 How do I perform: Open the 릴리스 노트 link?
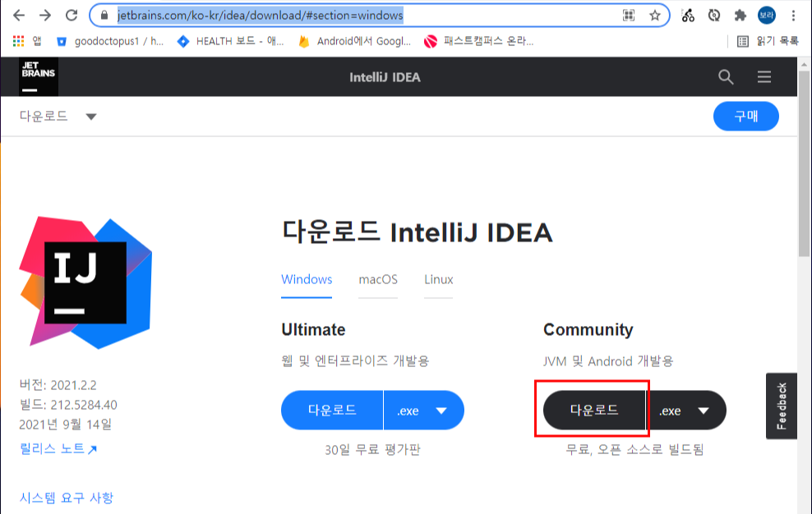pyautogui.click(x=58, y=449)
